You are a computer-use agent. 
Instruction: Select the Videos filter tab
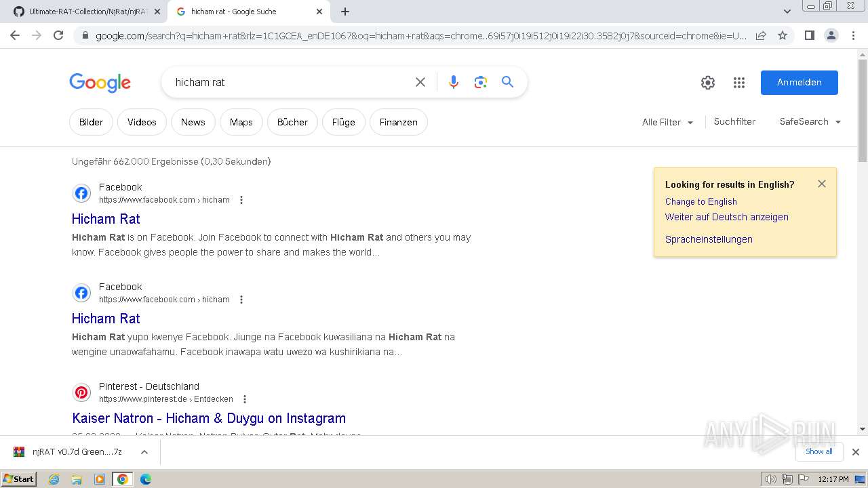point(142,122)
